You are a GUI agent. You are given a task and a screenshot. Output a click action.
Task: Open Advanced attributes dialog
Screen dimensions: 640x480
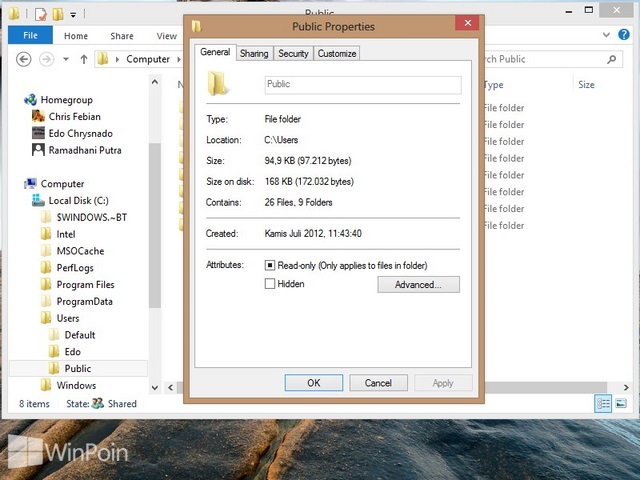[x=418, y=284]
